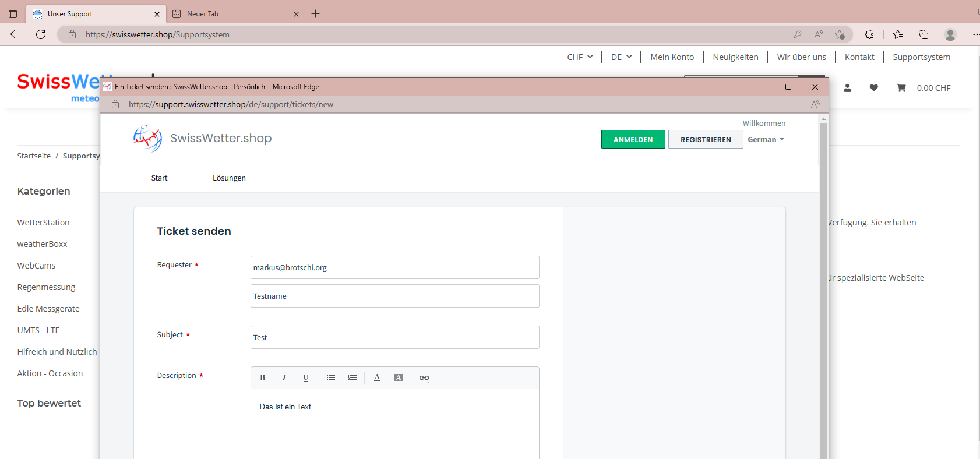The height and width of the screenshot is (459, 980).
Task: Open Supportsystem link in shop header
Action: [921, 57]
